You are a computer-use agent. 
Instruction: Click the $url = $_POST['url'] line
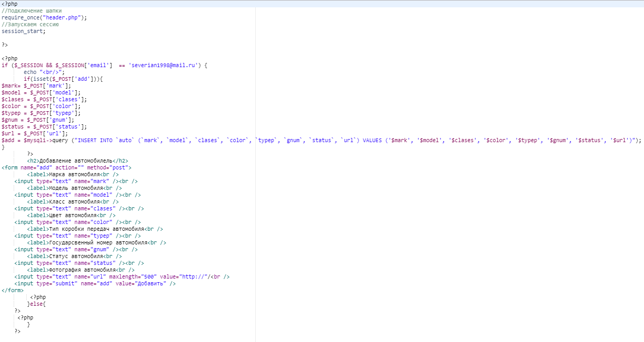[x=35, y=133]
